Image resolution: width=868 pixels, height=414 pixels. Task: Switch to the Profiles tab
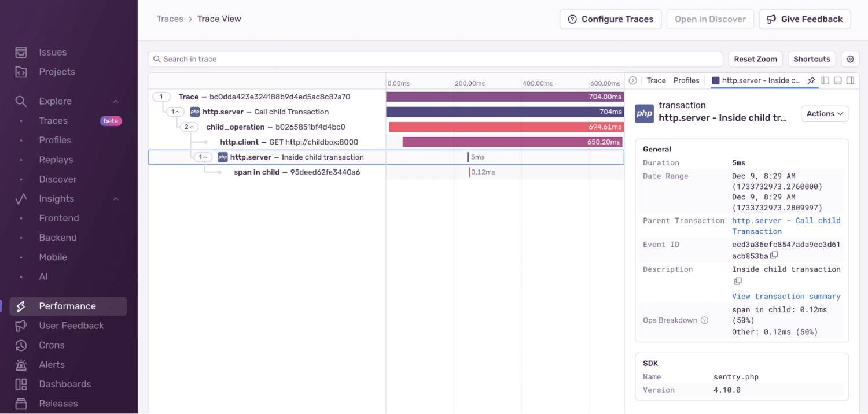[x=686, y=80]
